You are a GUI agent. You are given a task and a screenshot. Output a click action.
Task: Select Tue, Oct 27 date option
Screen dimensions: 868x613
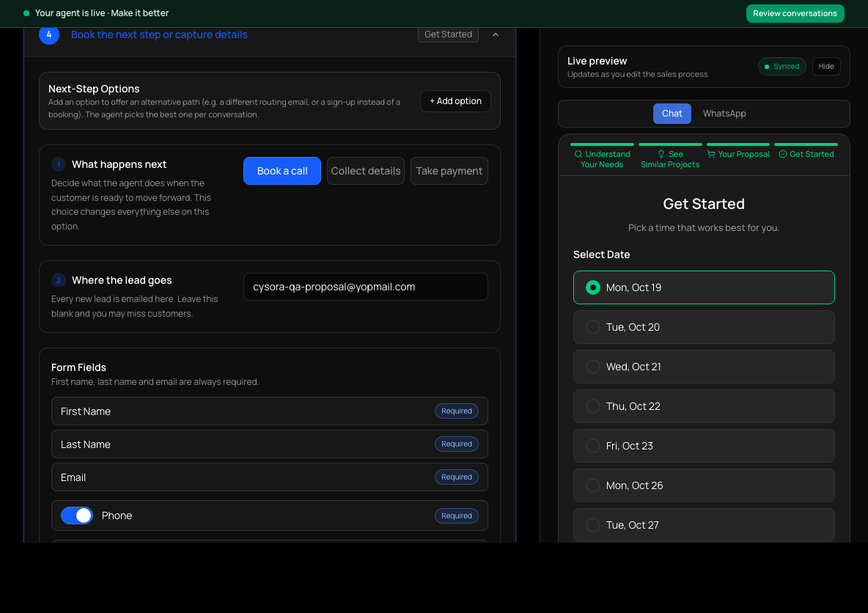coord(704,525)
